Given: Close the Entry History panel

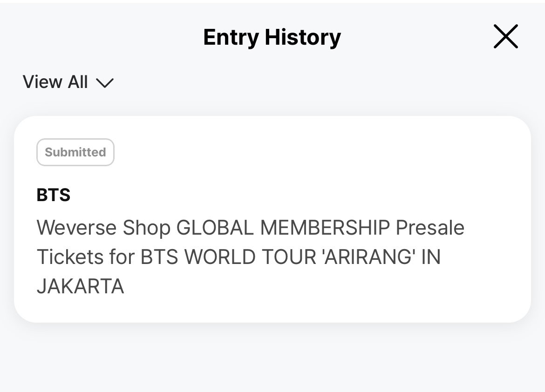Looking at the screenshot, I should pyautogui.click(x=506, y=36).
